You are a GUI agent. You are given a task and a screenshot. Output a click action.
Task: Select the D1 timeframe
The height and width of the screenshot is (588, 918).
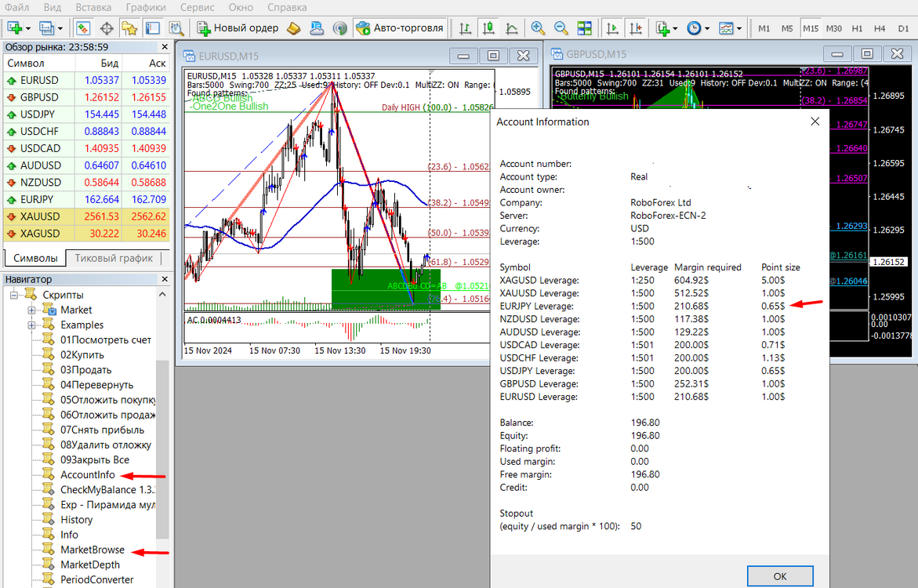(x=903, y=28)
